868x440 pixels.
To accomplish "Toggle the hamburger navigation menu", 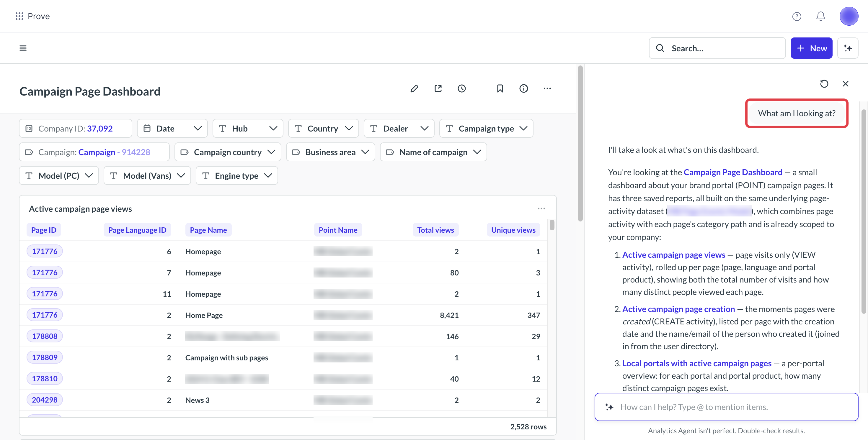I will [23, 48].
